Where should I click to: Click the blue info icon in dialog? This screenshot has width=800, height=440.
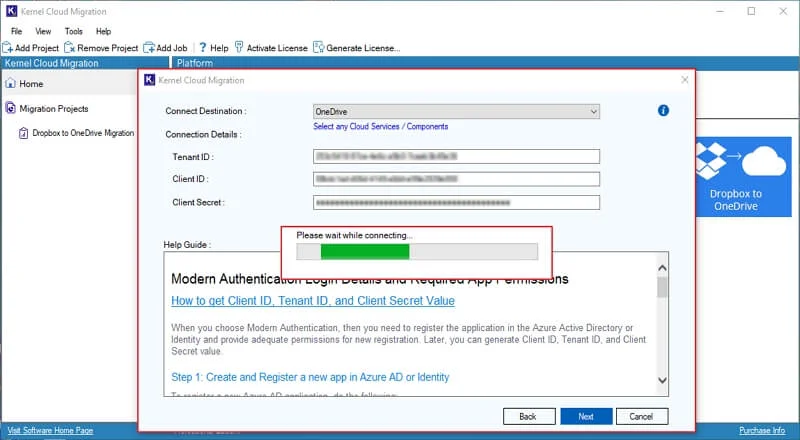(x=663, y=110)
